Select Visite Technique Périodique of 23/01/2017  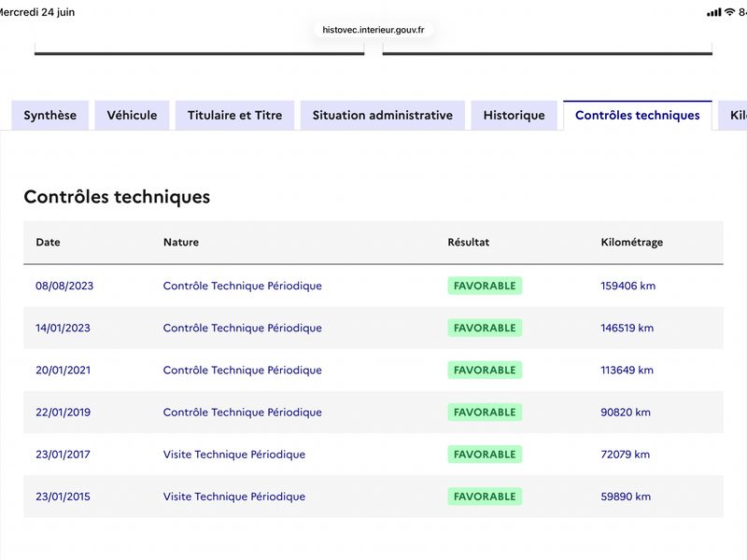coord(234,455)
